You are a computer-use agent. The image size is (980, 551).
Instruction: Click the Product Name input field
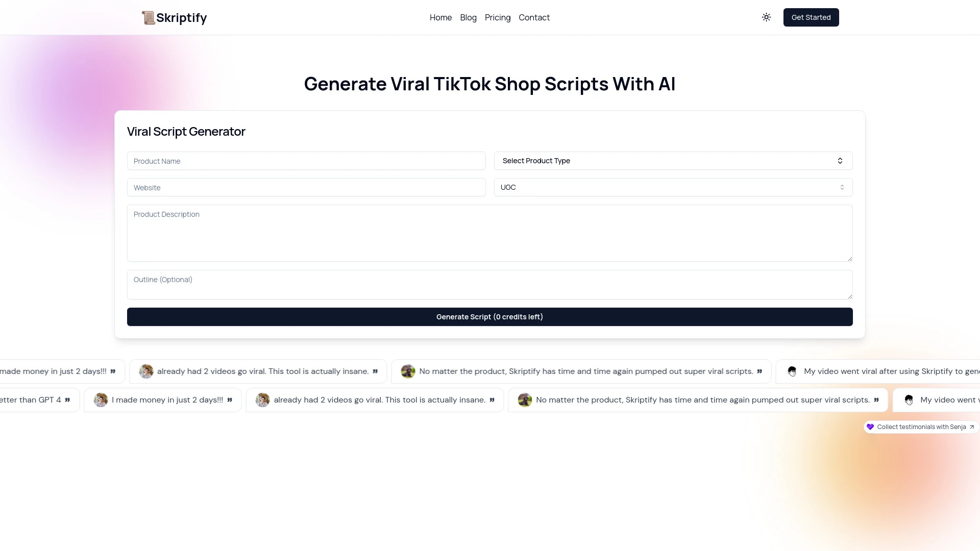click(306, 161)
